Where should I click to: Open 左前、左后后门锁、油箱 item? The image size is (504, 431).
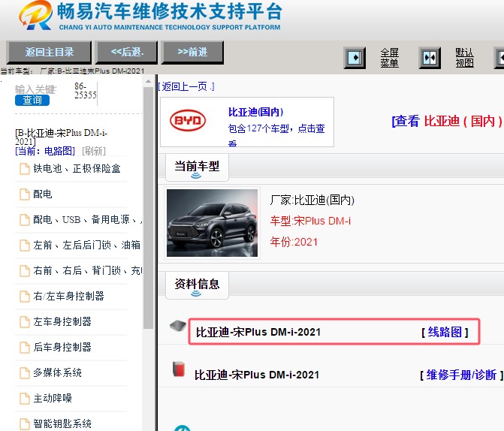(87, 246)
